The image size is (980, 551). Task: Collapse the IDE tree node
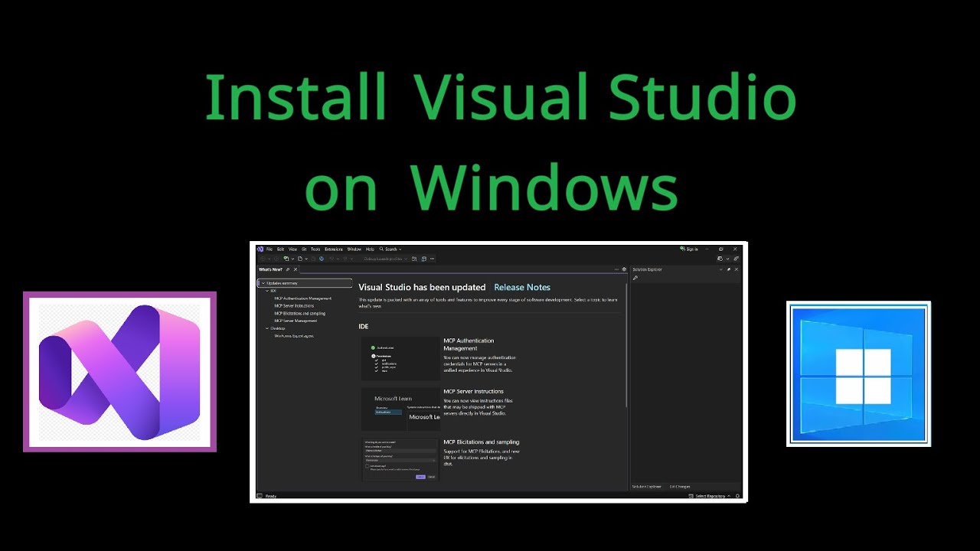point(268,291)
